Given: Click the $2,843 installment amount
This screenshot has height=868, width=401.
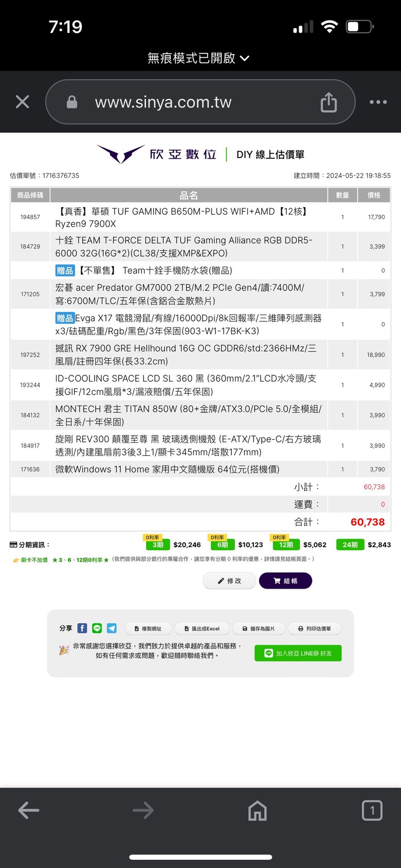Looking at the screenshot, I should (379, 545).
